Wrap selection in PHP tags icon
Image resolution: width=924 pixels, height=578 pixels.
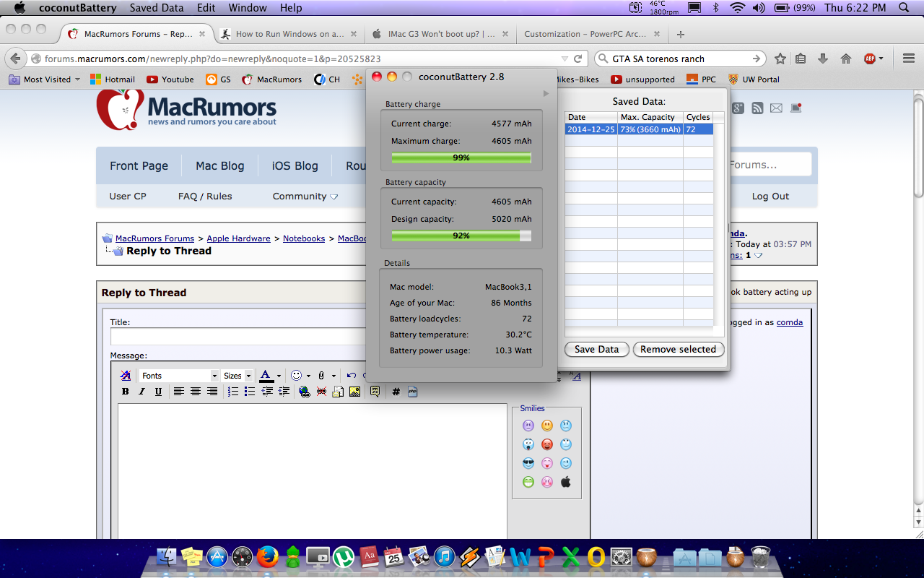point(413,392)
